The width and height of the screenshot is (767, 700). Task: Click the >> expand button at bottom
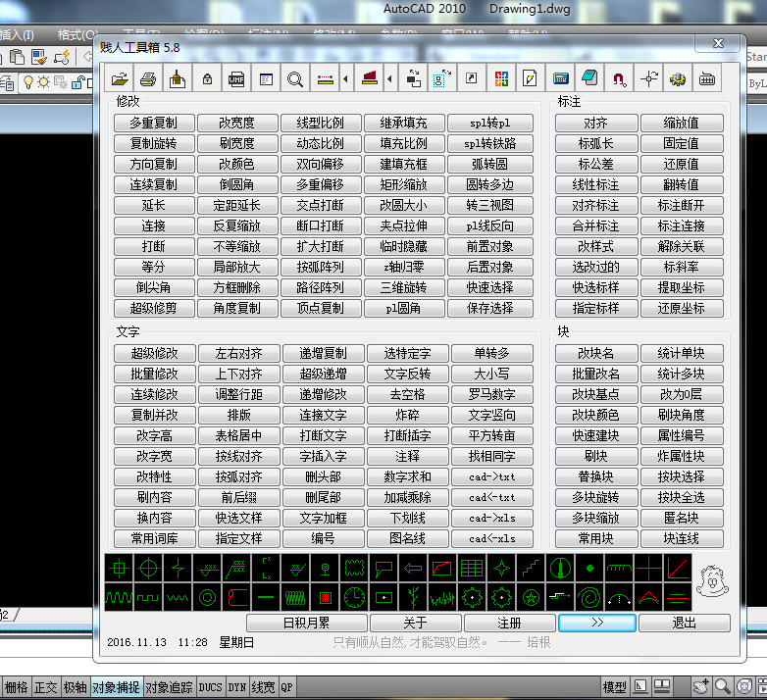pyautogui.click(x=597, y=623)
